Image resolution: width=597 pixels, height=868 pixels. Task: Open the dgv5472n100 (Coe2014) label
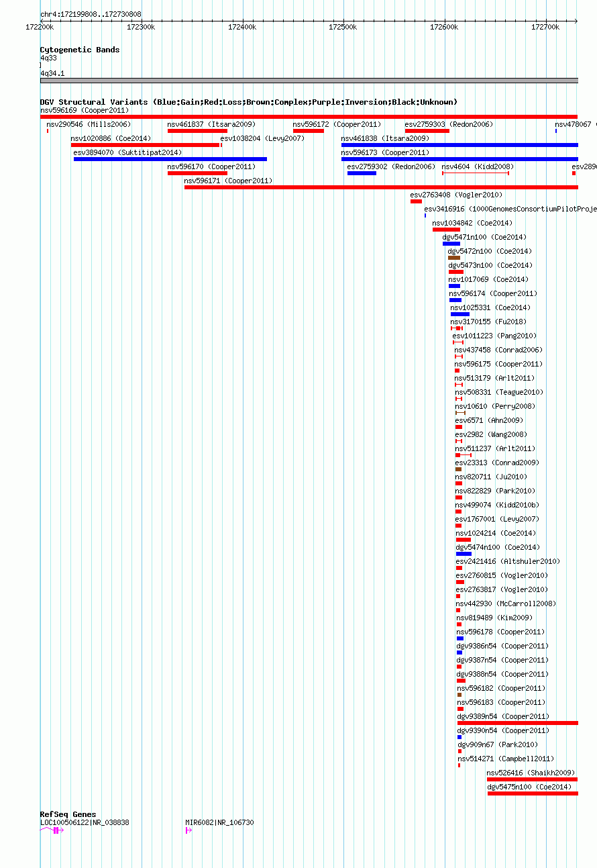click(490, 251)
